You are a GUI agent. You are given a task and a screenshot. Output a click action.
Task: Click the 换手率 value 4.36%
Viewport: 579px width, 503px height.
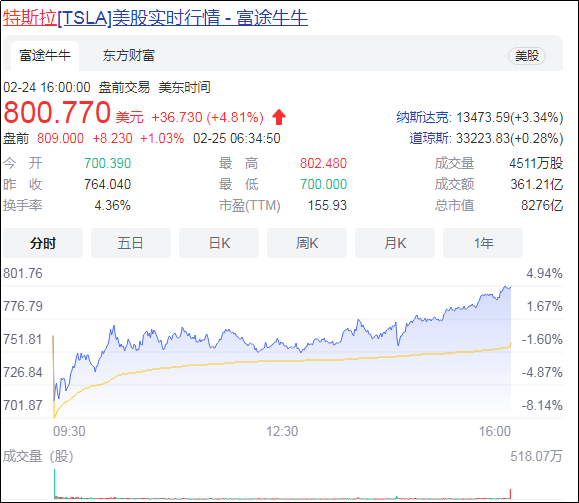pos(112,205)
